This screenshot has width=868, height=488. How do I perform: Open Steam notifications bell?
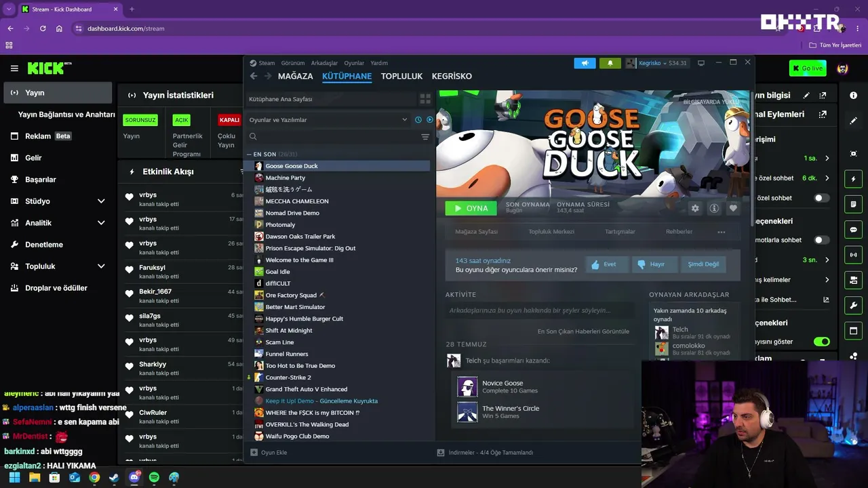tap(610, 63)
